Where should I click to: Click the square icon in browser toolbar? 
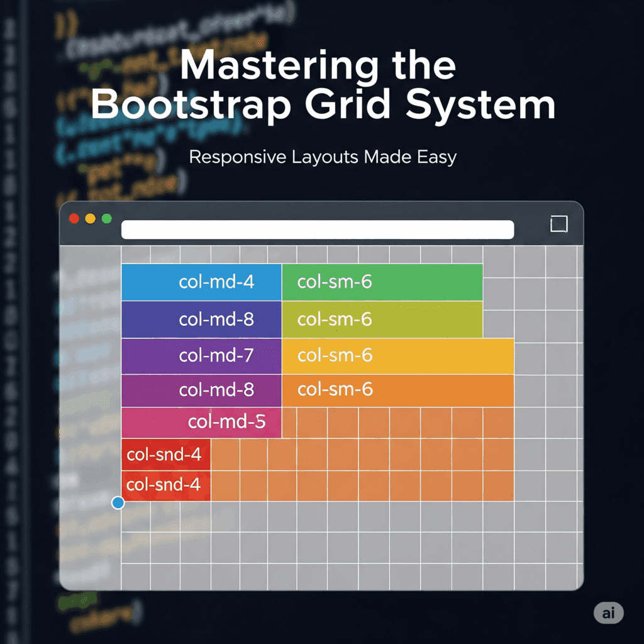[x=558, y=224]
